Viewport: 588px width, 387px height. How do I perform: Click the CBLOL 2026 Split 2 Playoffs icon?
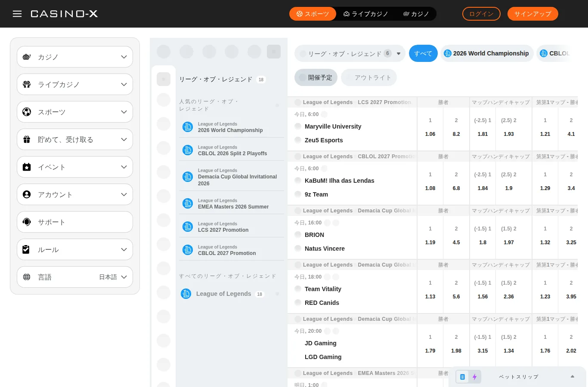coord(188,150)
